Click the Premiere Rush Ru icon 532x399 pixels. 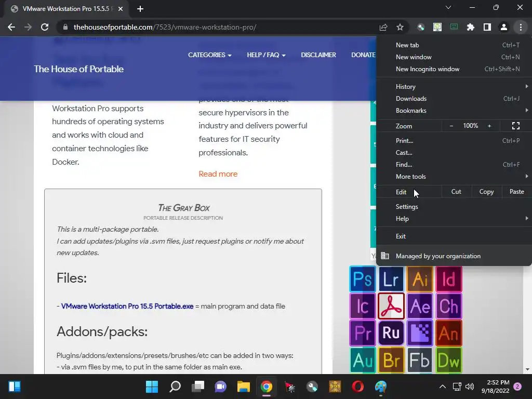391,333
